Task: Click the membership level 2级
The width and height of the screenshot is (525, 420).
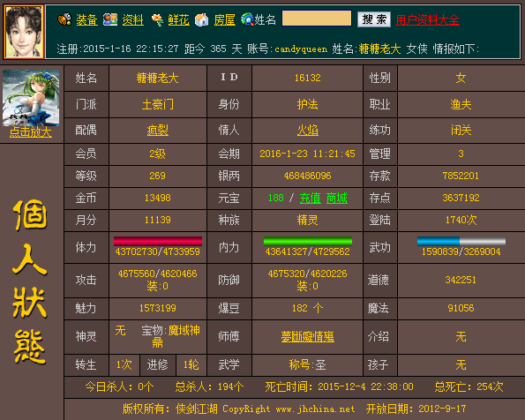Action: point(158,154)
